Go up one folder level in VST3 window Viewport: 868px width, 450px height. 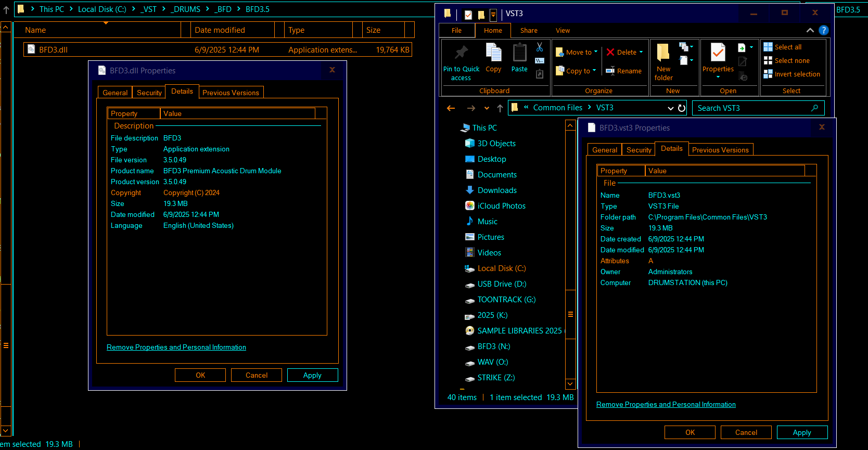pyautogui.click(x=500, y=108)
